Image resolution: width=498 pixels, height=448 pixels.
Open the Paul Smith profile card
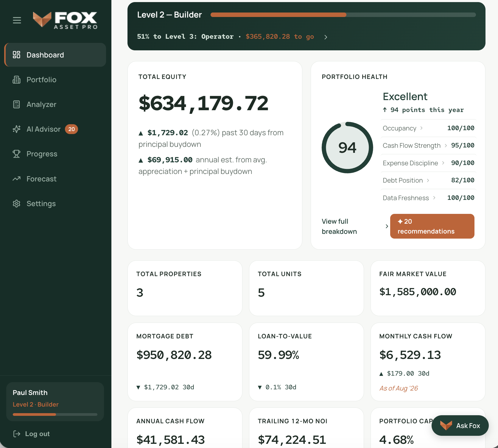[55, 401]
